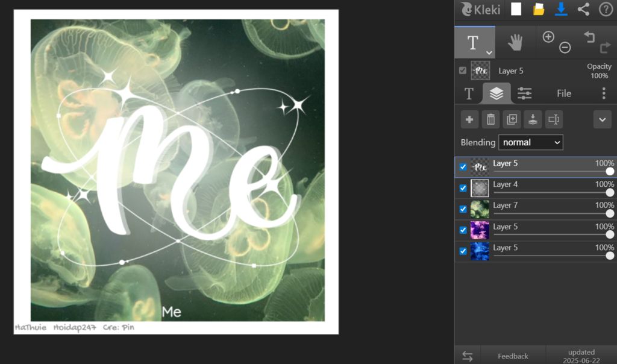Undo the last action
617x364 pixels.
tap(589, 37)
